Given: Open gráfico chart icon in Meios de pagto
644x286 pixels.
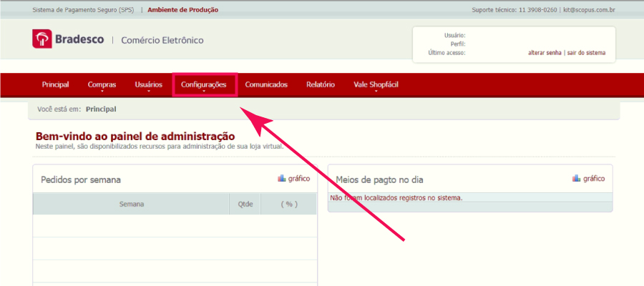Looking at the screenshot, I should [x=576, y=179].
